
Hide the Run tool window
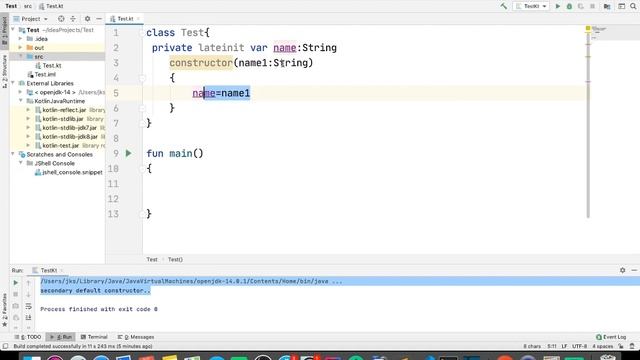pos(634,270)
